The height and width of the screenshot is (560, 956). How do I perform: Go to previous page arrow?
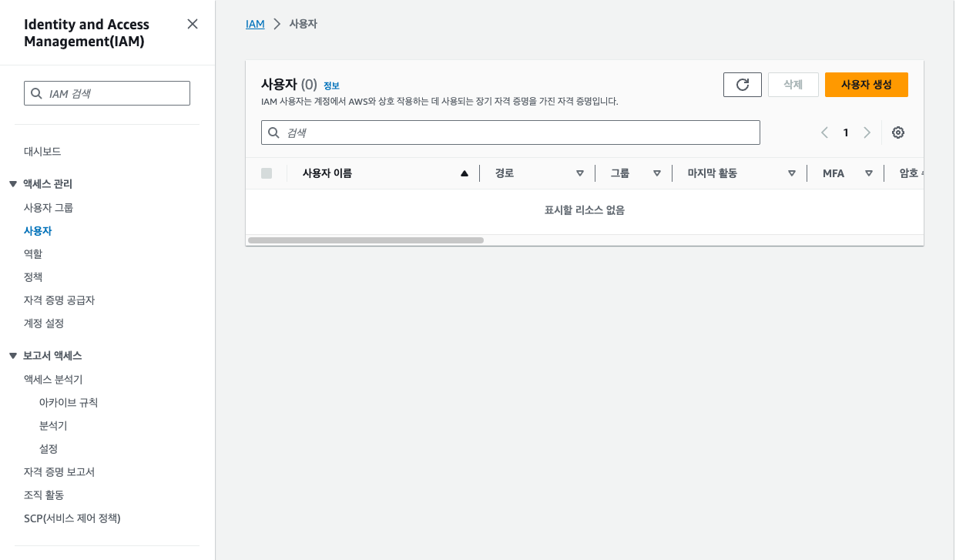pos(824,132)
